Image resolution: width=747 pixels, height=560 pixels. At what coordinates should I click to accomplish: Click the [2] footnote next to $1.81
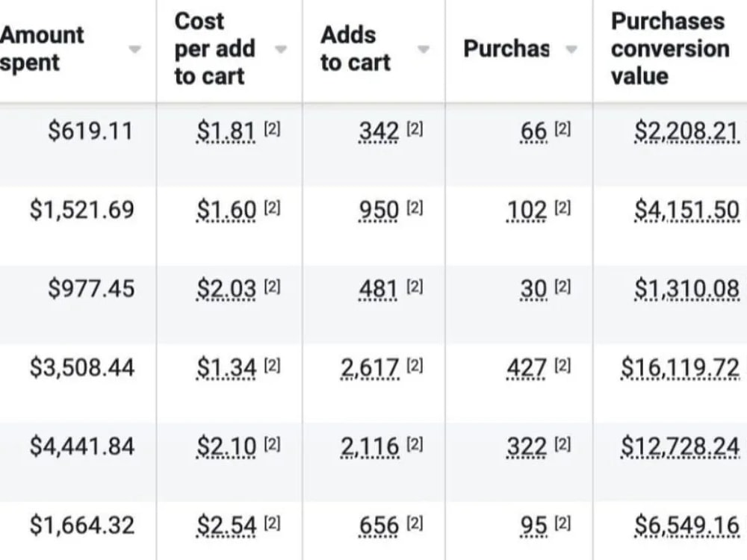(x=272, y=128)
